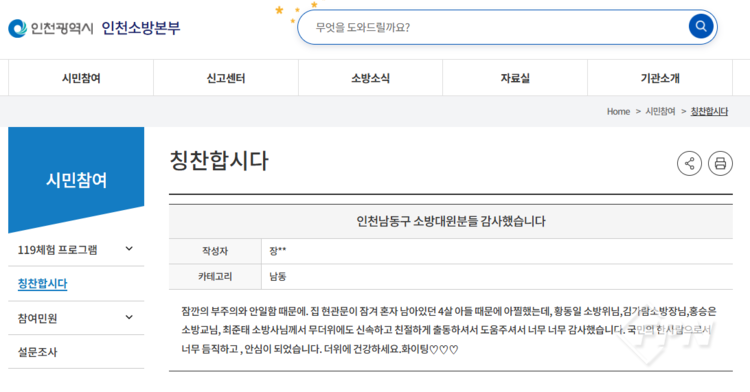The image size is (750, 392).
Task: Go to the 자료실 menu
Action: tap(515, 78)
